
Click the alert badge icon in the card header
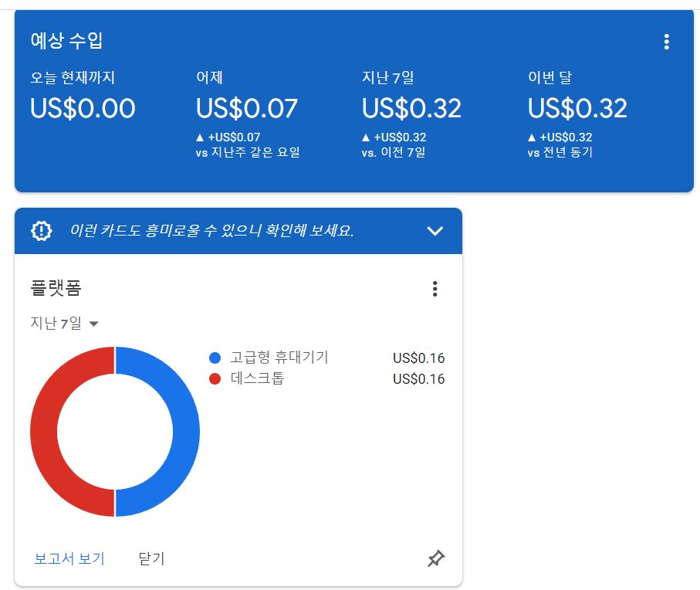pyautogui.click(x=41, y=230)
